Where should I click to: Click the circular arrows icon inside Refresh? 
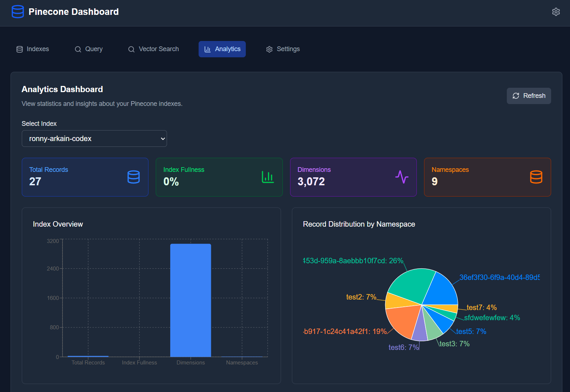point(516,96)
